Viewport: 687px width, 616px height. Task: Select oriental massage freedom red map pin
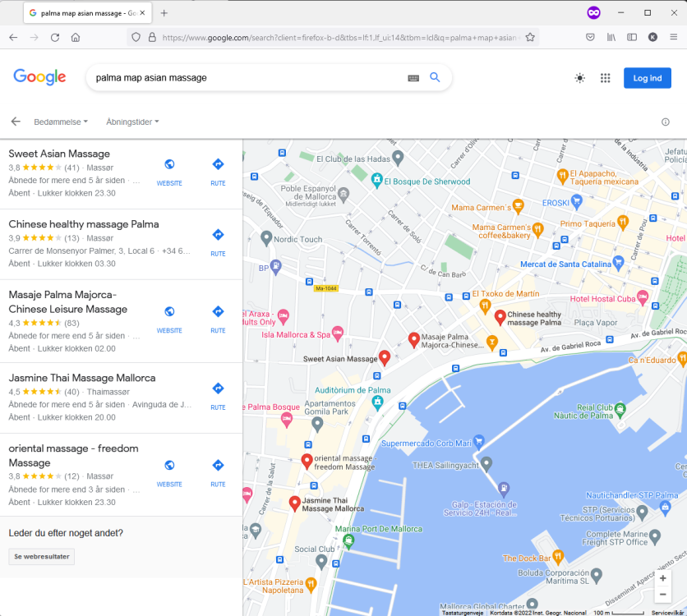[307, 462]
